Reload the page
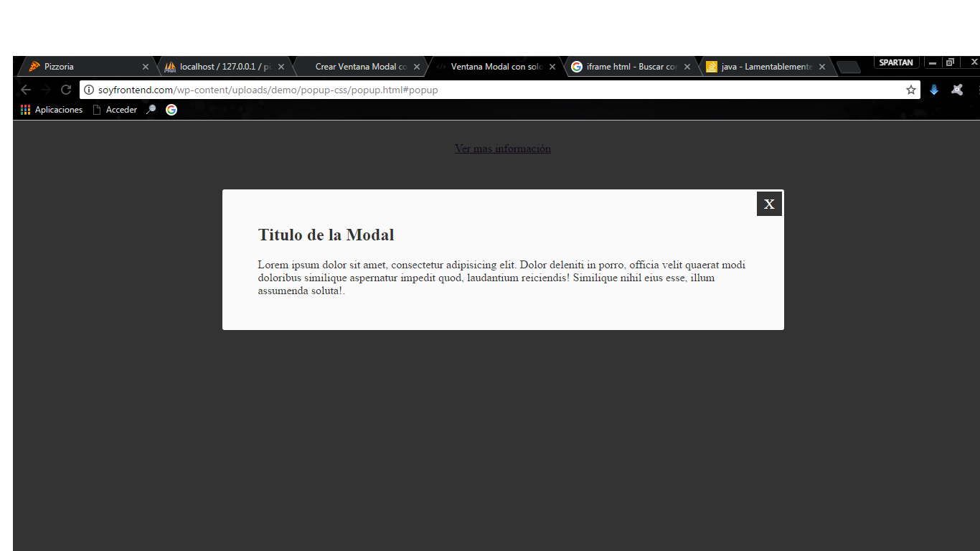This screenshot has height=551, width=980. (66, 90)
